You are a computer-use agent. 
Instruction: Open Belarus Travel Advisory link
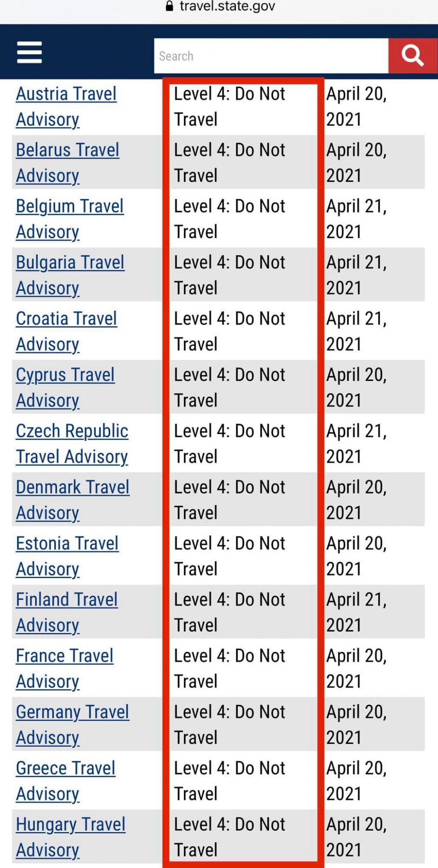(68, 150)
